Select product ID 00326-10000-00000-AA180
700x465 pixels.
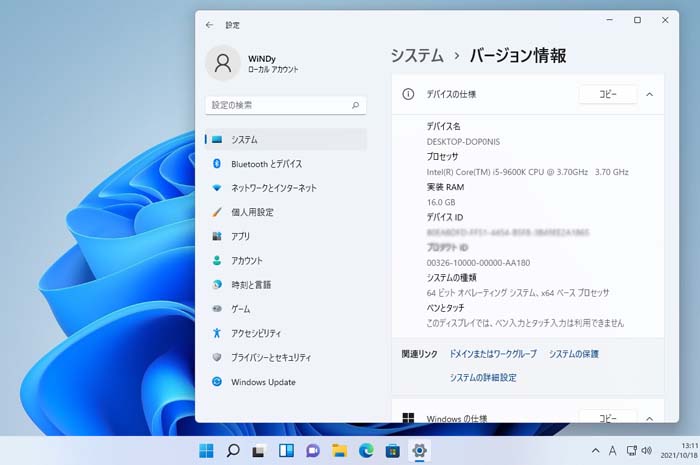pyautogui.click(x=478, y=263)
